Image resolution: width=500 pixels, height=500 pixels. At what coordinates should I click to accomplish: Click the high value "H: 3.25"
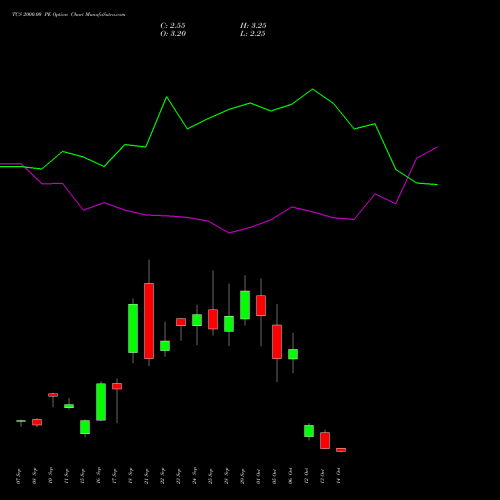pyautogui.click(x=253, y=26)
